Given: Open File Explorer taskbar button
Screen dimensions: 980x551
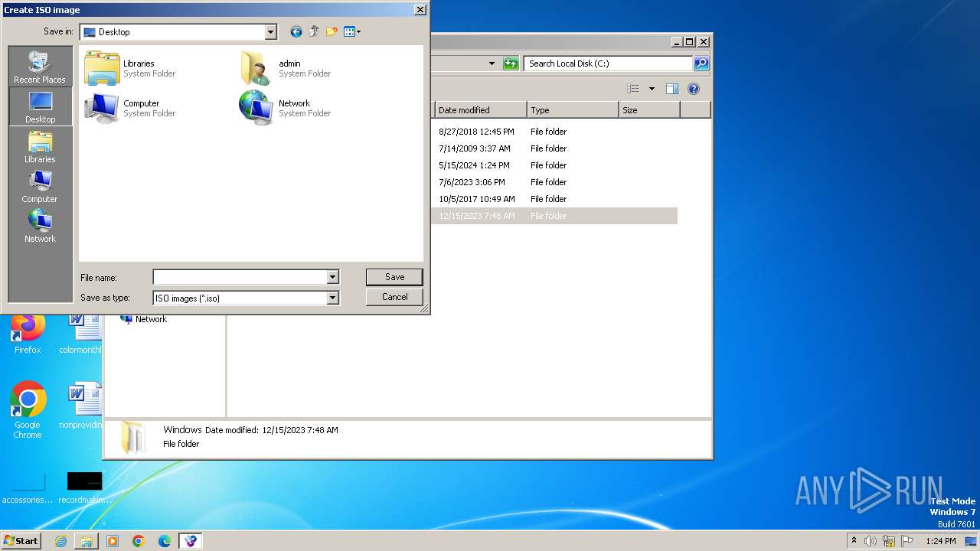Looking at the screenshot, I should point(87,541).
